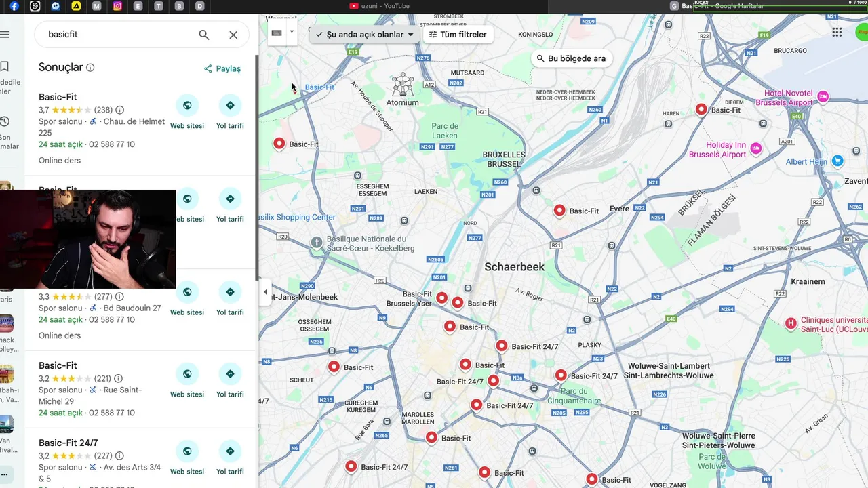
Task: Open the Google apps grid icon
Action: pyautogui.click(x=837, y=32)
